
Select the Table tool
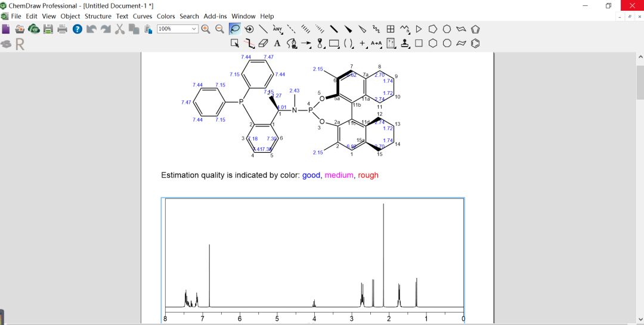(x=391, y=29)
